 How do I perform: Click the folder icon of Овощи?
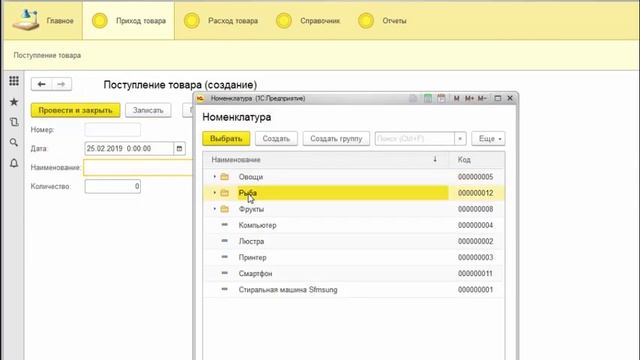coord(224,177)
